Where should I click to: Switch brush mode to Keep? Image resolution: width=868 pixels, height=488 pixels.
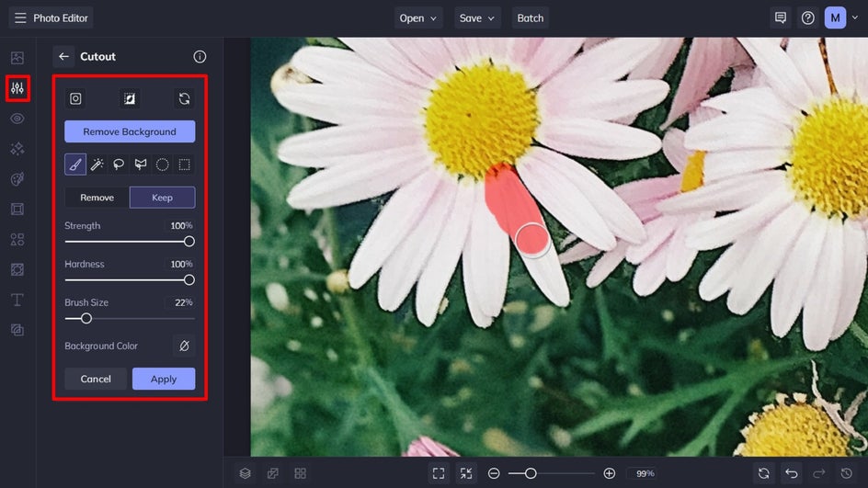pos(162,198)
